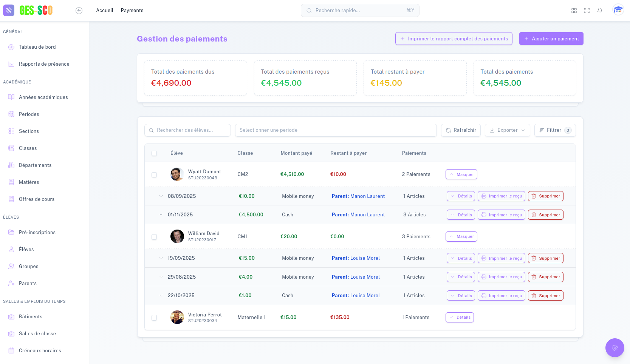Viewport: 630px width, 364px height.
Task: Open the Accueil navigation item
Action: point(104,10)
